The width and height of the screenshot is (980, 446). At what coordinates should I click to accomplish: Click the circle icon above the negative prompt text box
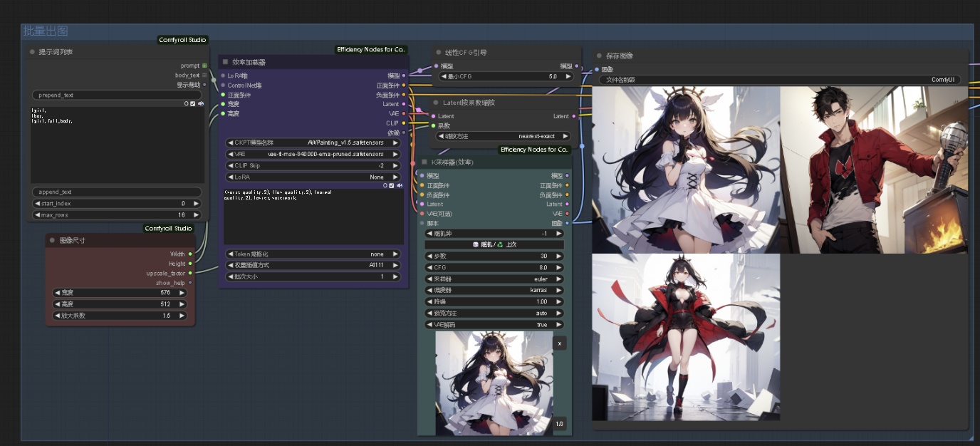click(x=385, y=185)
